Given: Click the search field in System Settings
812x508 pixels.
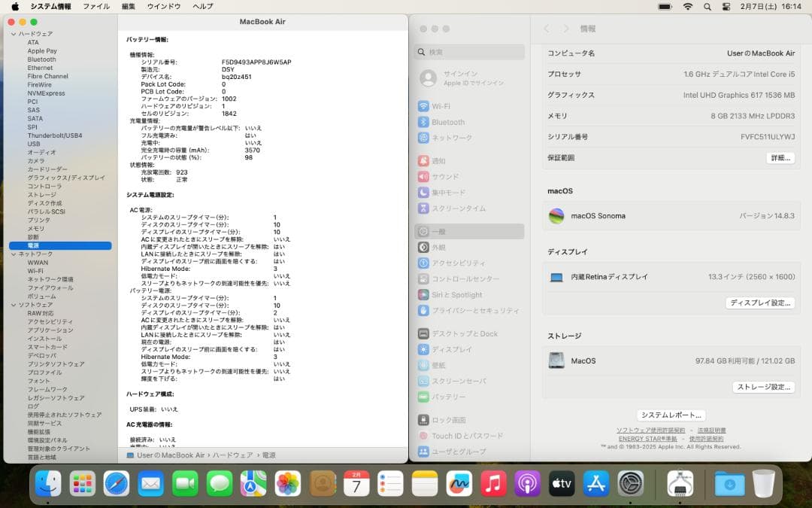Looking at the screenshot, I should coord(468,52).
